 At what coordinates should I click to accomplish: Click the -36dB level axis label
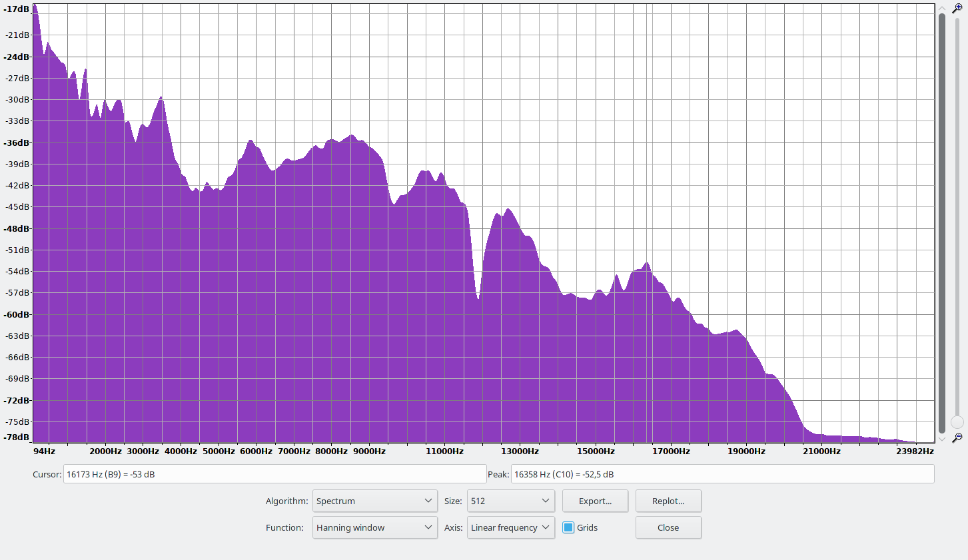(17, 142)
